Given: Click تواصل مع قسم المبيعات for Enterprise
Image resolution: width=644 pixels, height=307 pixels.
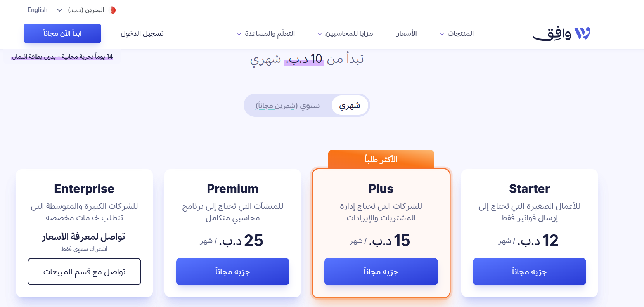Looking at the screenshot, I should pos(84,272).
